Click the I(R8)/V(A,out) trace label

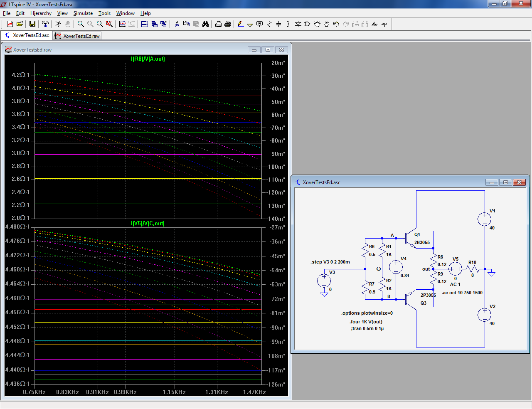(x=148, y=59)
